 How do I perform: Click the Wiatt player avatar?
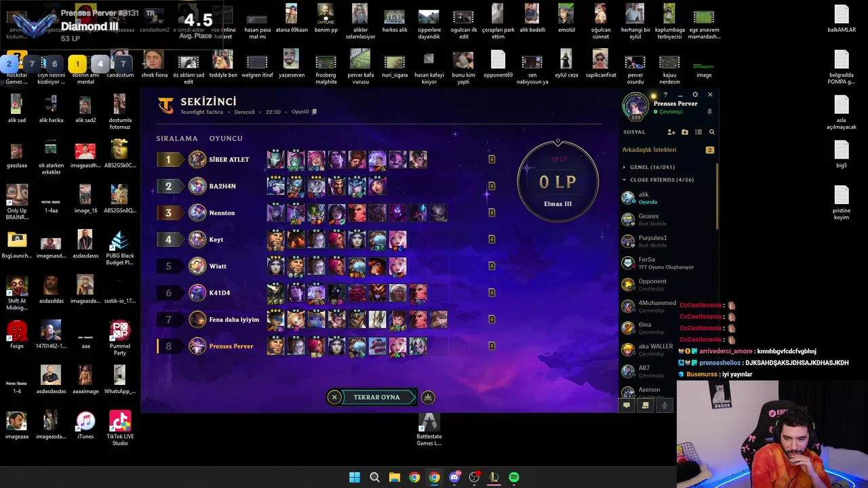click(x=197, y=266)
